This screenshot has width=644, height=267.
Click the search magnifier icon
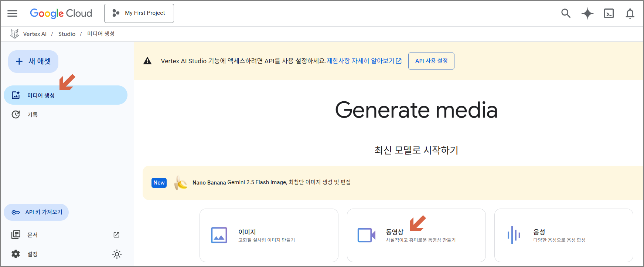[x=566, y=13]
